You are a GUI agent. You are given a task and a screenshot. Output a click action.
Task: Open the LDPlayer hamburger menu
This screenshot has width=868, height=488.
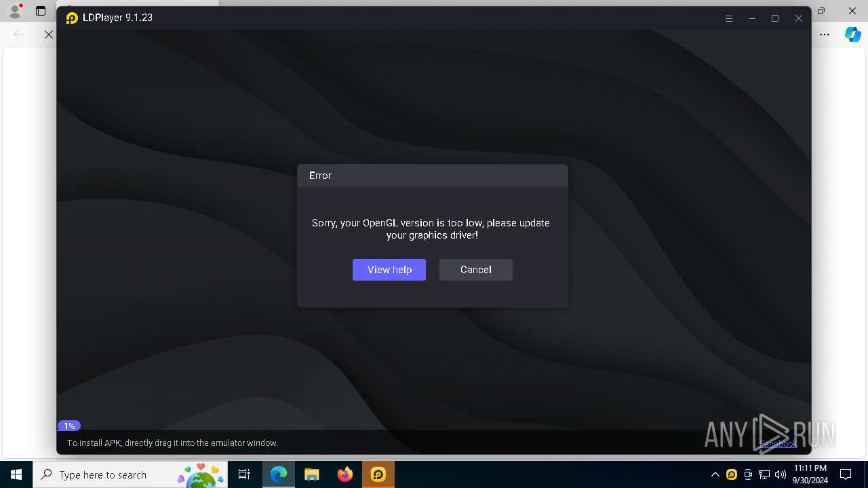point(729,19)
